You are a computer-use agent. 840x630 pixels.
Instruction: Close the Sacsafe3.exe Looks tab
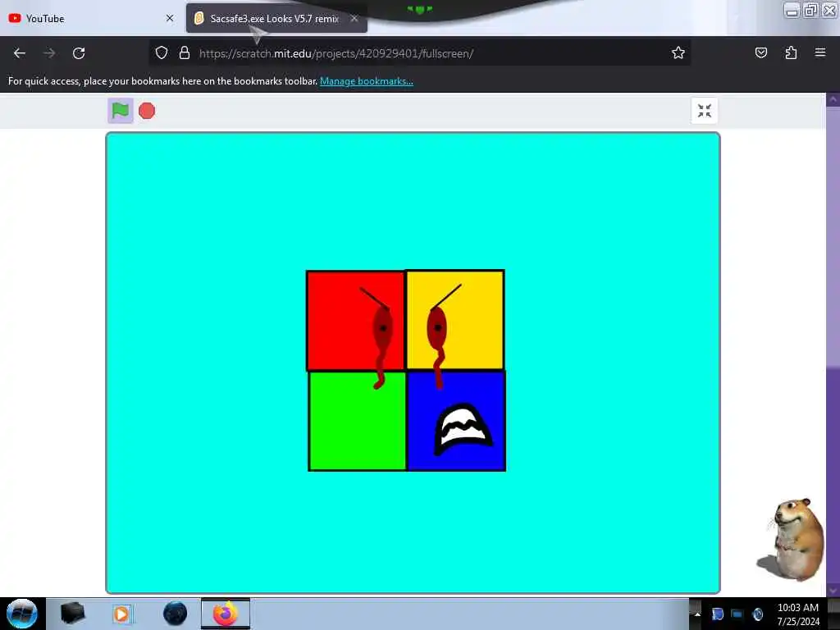coord(354,18)
